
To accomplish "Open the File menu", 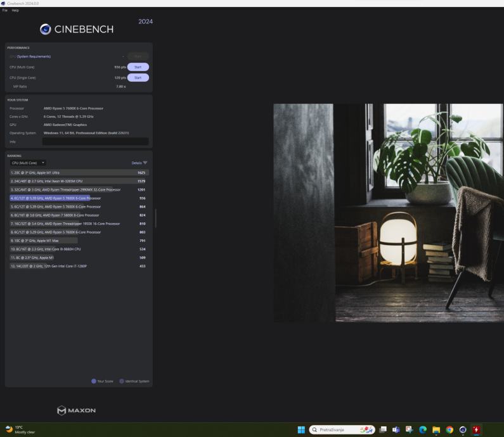I will coord(5,10).
